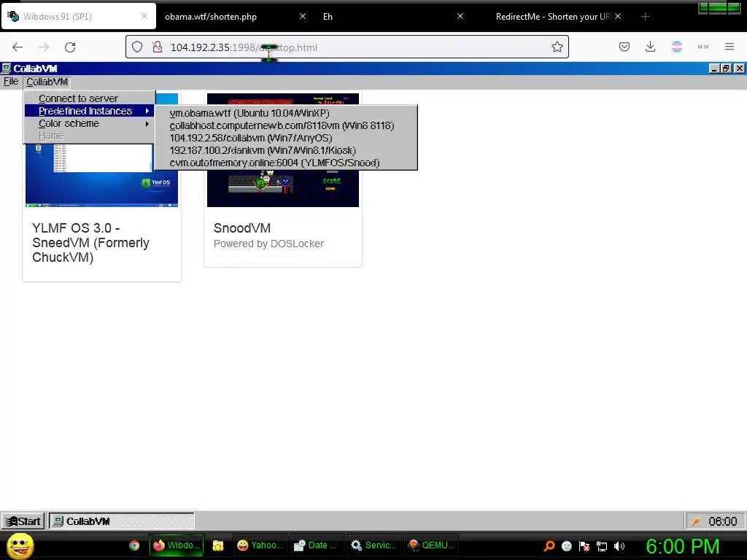The width and height of the screenshot is (747, 560).
Task: Close the obama.wtf/shorten.php tab
Action: point(303,16)
